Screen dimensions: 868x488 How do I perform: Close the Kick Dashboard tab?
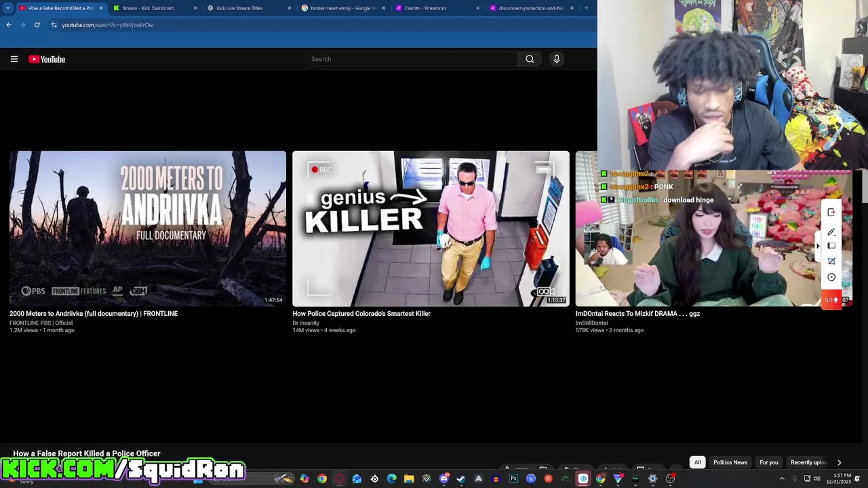tap(195, 8)
